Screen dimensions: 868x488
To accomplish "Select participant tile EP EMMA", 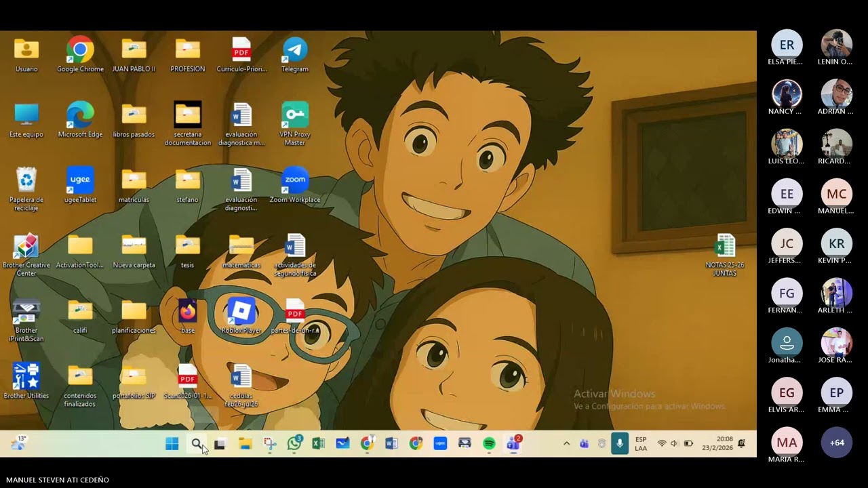I will tap(837, 396).
